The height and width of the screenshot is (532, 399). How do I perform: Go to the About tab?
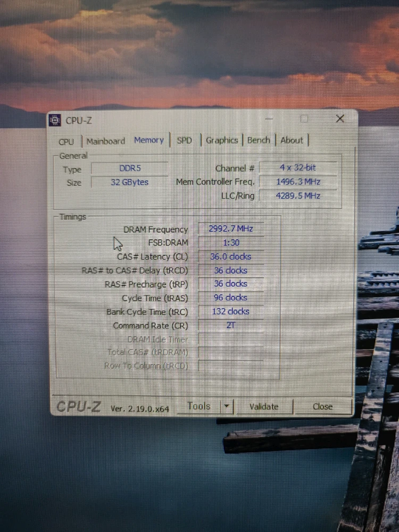coord(292,140)
